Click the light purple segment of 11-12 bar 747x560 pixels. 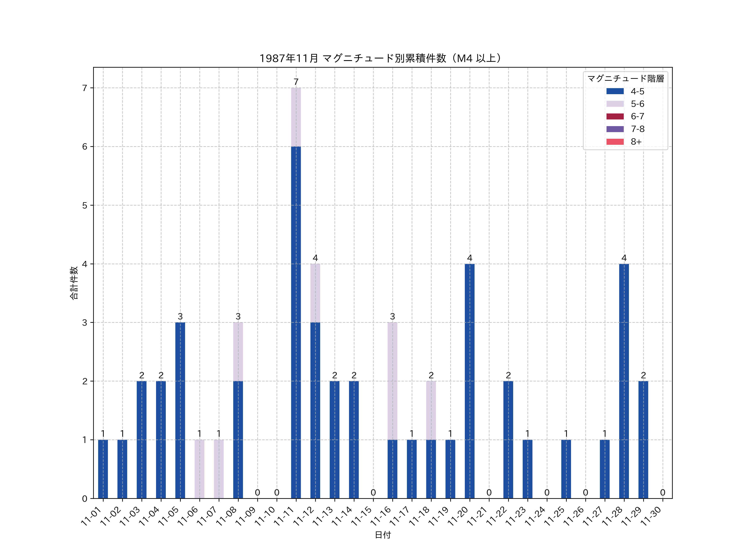(x=315, y=293)
